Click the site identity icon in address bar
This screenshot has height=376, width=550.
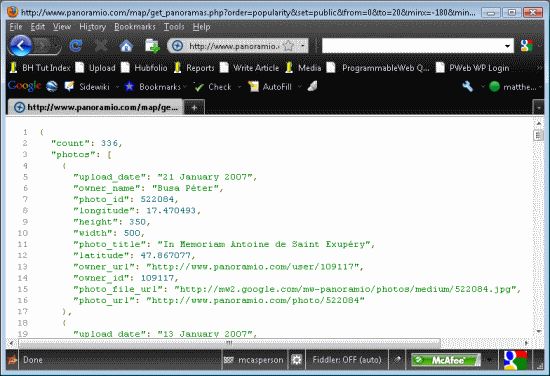pyautogui.click(x=177, y=46)
